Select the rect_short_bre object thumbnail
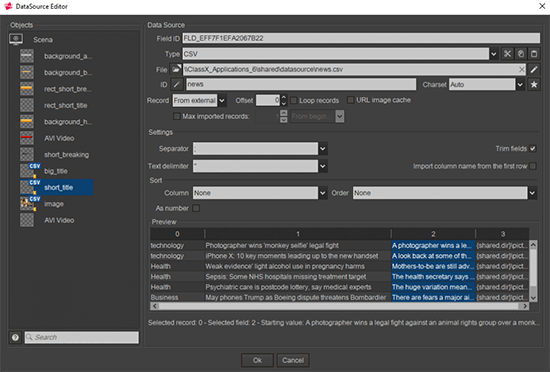This screenshot has width=550, height=372. click(27, 89)
